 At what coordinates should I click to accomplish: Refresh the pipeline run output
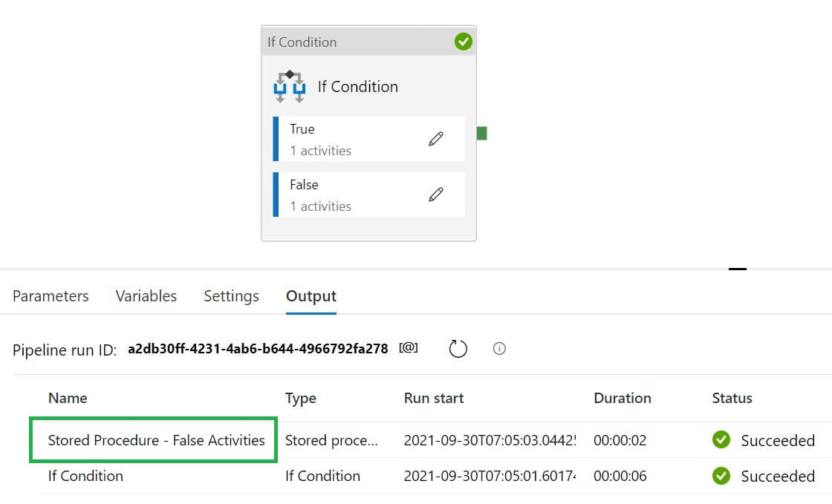(458, 348)
